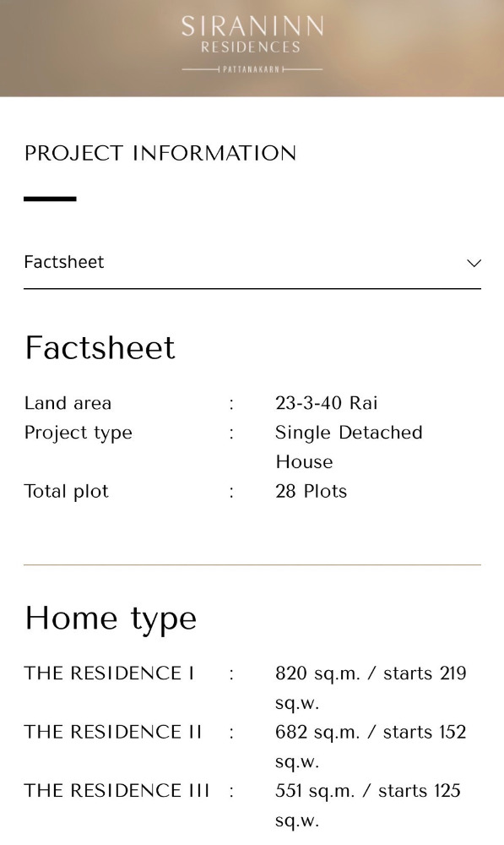Click the PROJECT INFORMATION heading

(160, 153)
